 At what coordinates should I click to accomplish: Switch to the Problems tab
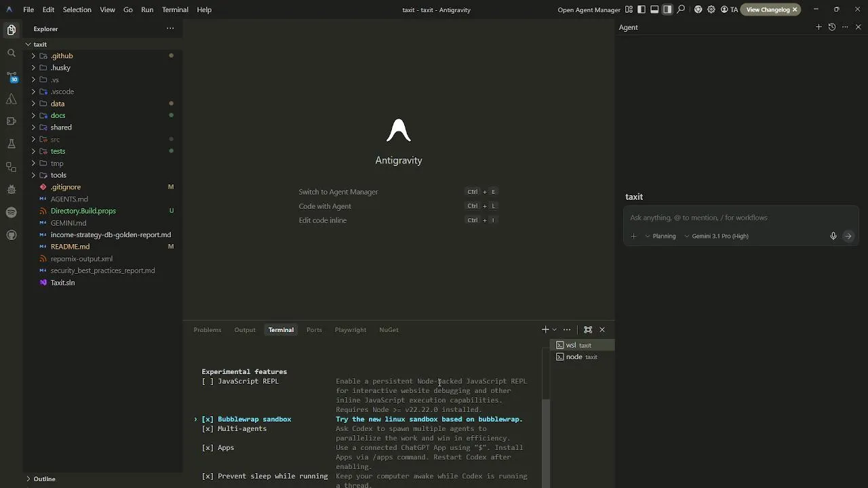[208, 329]
